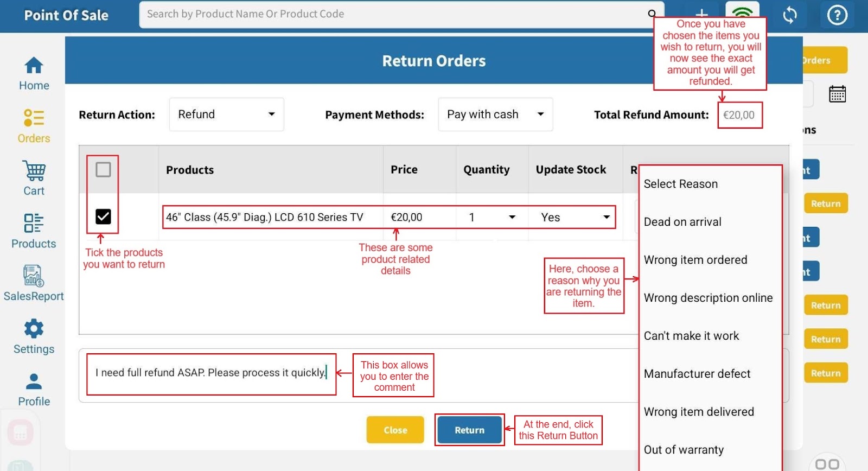Open the Update Stock dropdown

tap(575, 218)
